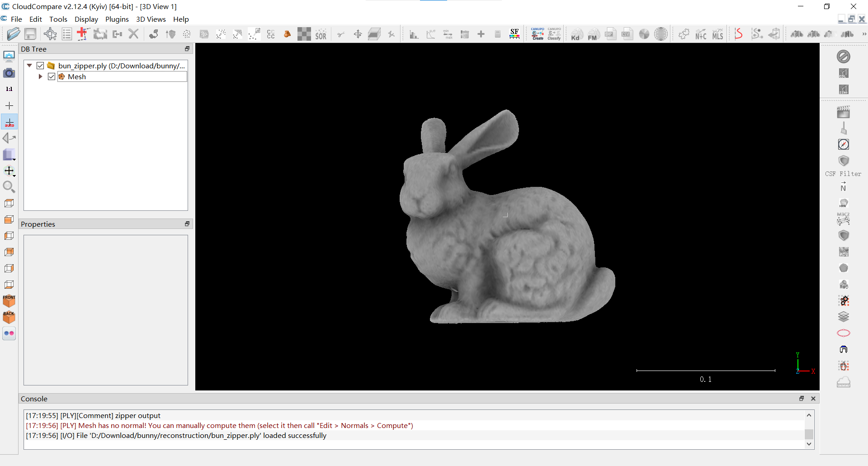The image size is (868, 466).
Task: Click the disabled-shader circle icon at top right
Action: [x=843, y=57]
